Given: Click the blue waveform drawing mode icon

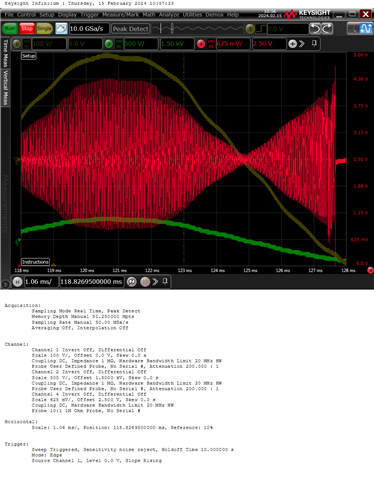Looking at the screenshot, I should [x=366, y=29].
